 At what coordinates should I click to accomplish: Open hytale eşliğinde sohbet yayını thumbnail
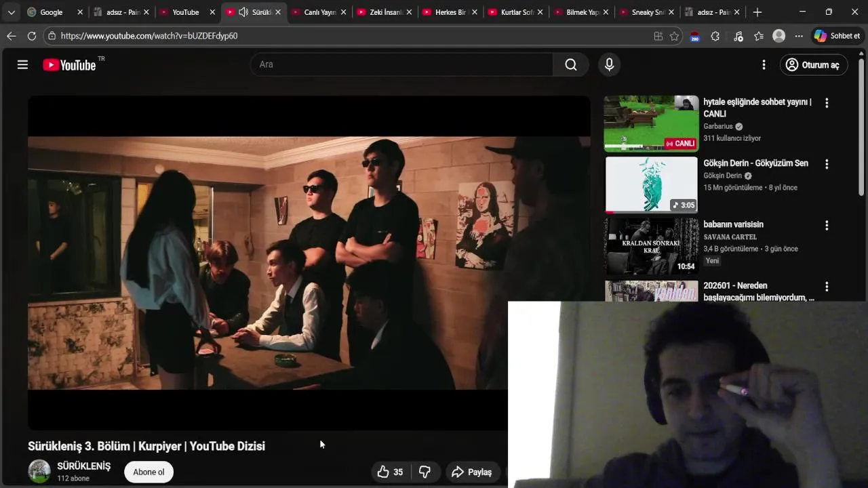(651, 123)
